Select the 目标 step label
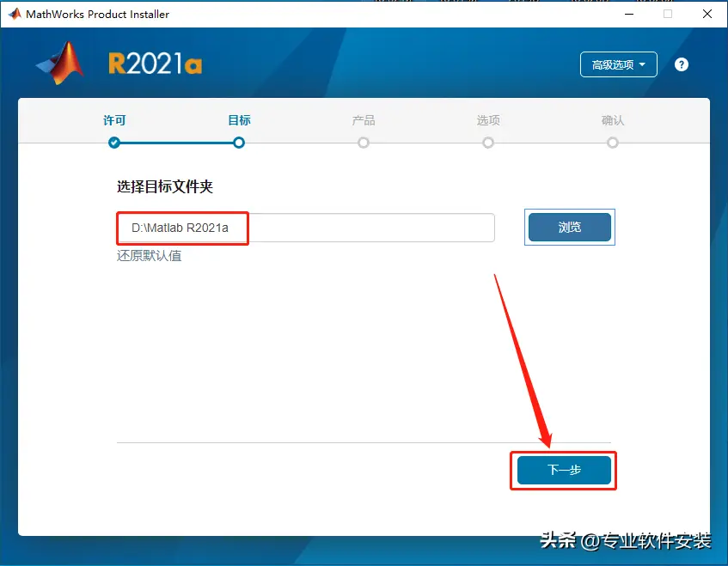 (x=239, y=120)
